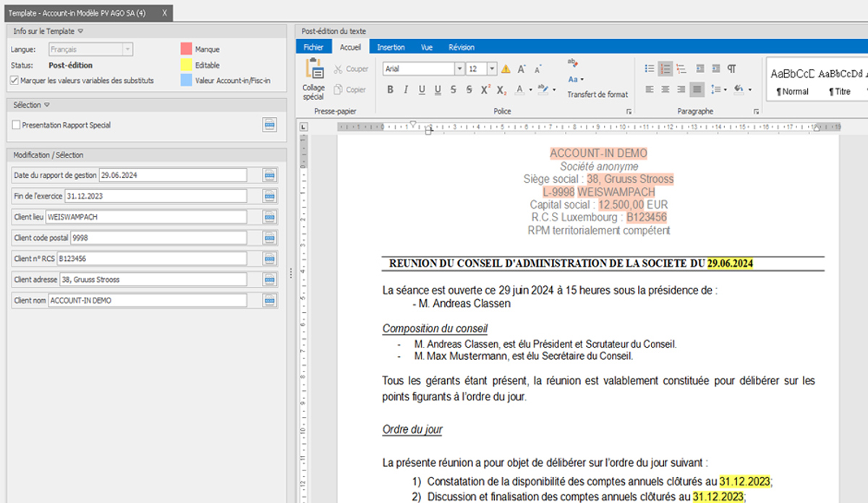Click the icon next to Date du rapport de gestion
Image resolution: width=868 pixels, height=503 pixels.
[x=269, y=175]
